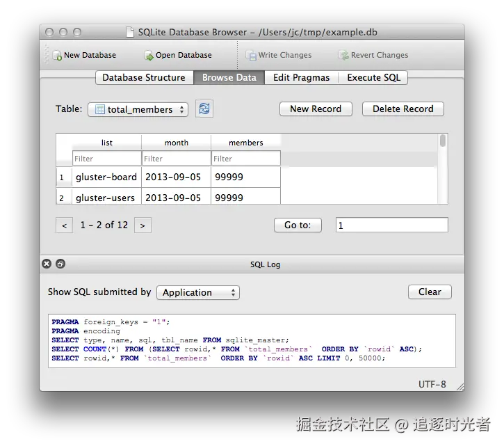The image size is (504, 446).
Task: Click the Write Changes toolbar icon
Action: [x=251, y=56]
